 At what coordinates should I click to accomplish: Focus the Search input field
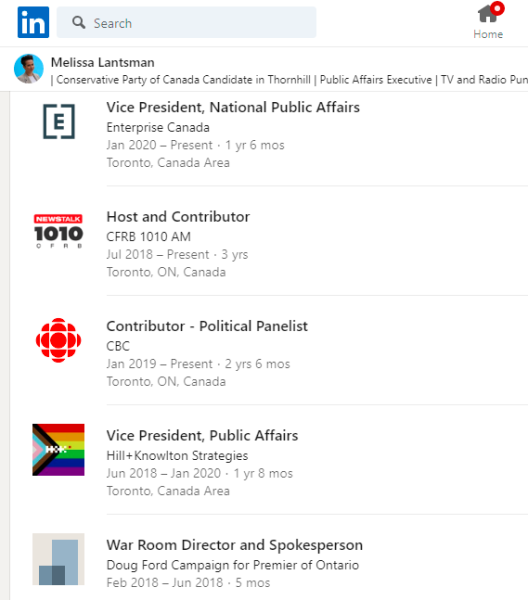pos(186,23)
